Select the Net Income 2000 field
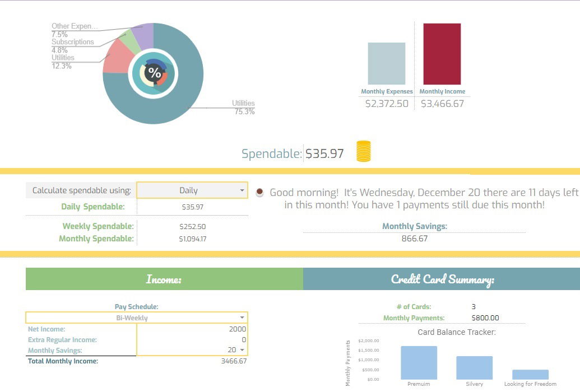The width and height of the screenshot is (580, 392). (192, 329)
